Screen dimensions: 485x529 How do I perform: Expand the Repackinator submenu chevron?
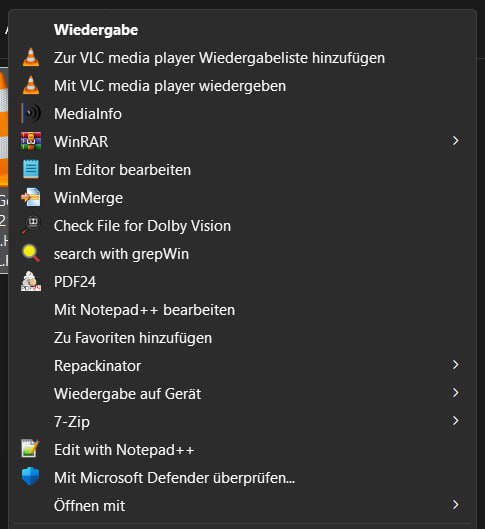(455, 365)
